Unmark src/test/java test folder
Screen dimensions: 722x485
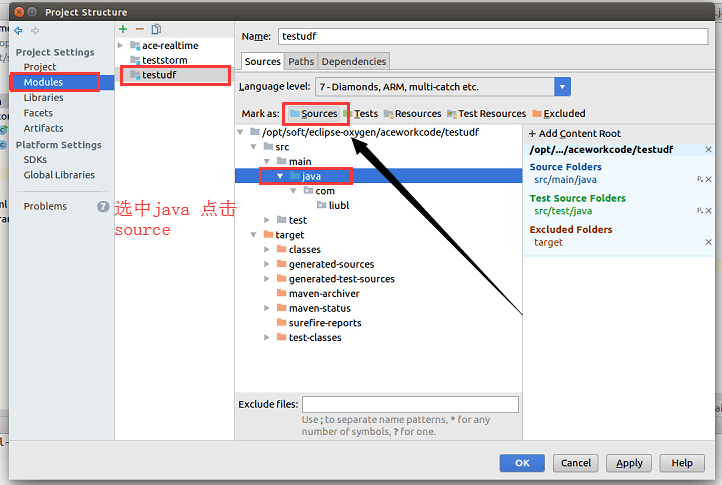[x=709, y=211]
